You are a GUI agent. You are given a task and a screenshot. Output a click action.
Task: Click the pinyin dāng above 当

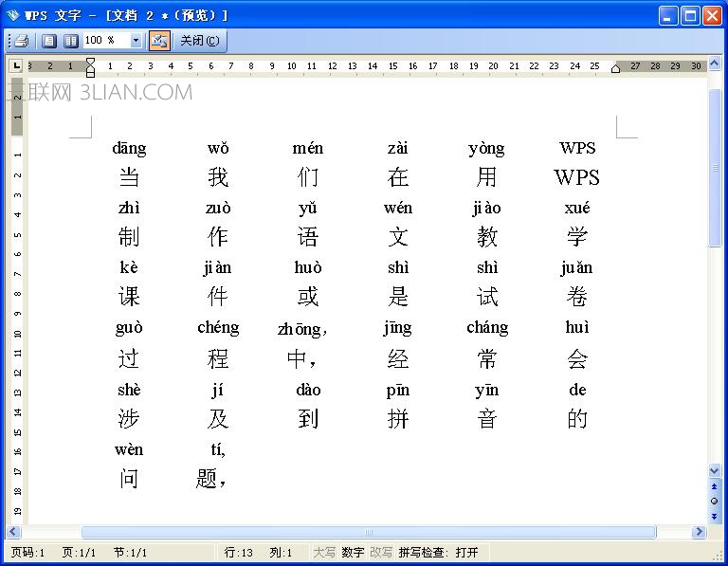[x=129, y=149]
